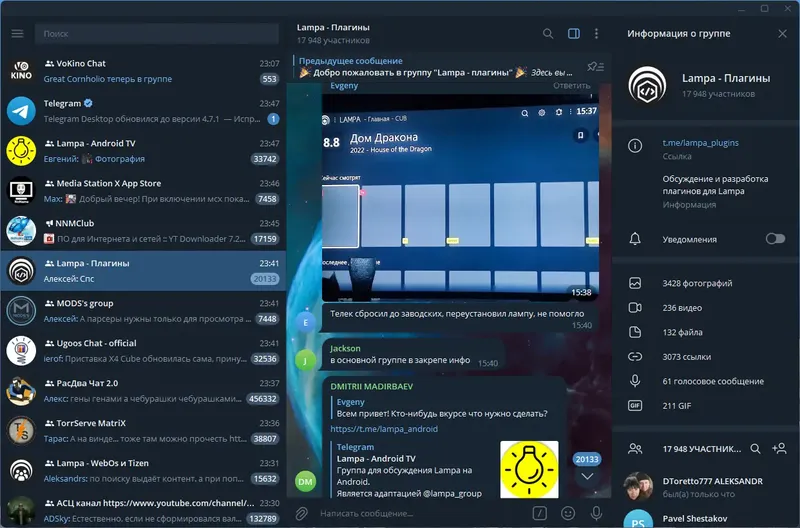Open the MODS's group chat
Image resolution: width=800 pixels, height=528 pixels.
143,311
